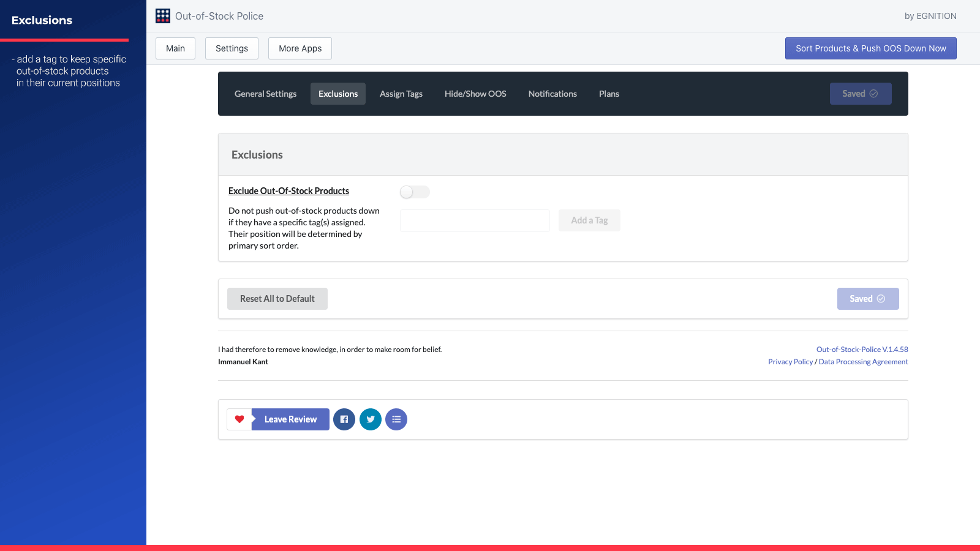Click the Leave Review button
Image resolution: width=980 pixels, height=551 pixels.
[x=290, y=419]
